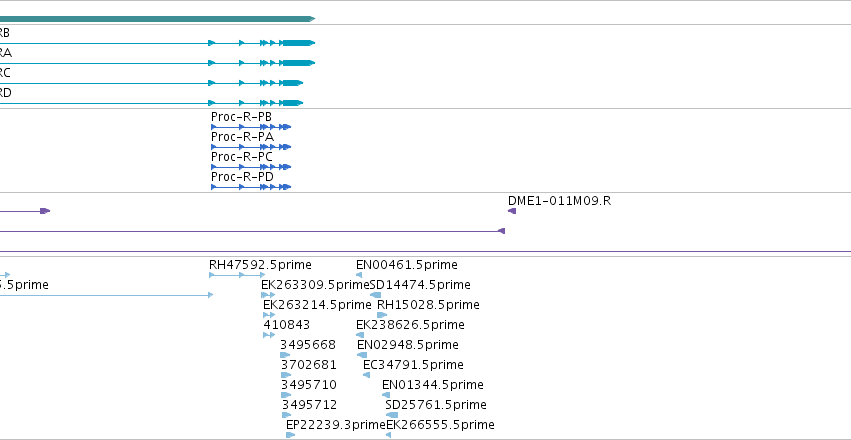Select the Proc-R-PA protein feature
851x440 pixels.
point(242,137)
